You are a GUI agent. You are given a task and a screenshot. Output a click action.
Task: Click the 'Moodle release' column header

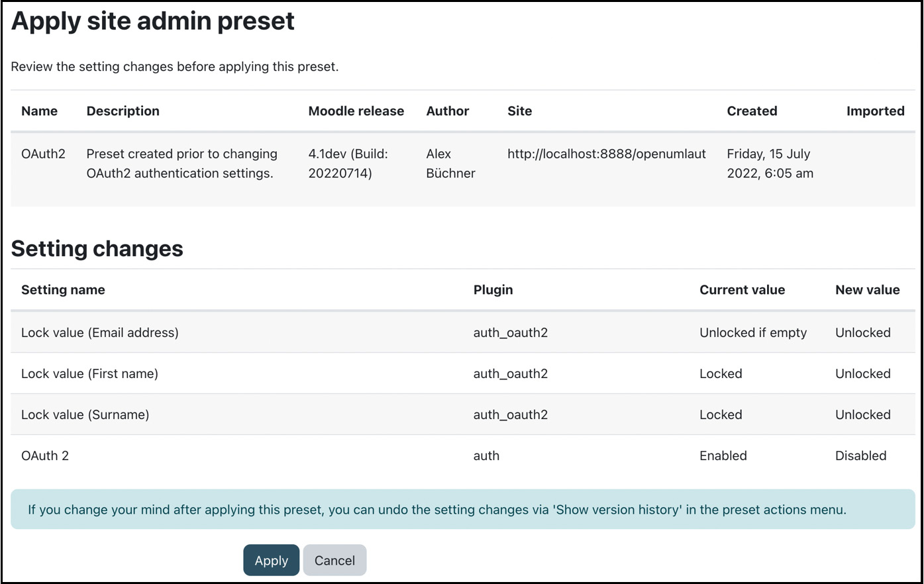[x=356, y=111]
